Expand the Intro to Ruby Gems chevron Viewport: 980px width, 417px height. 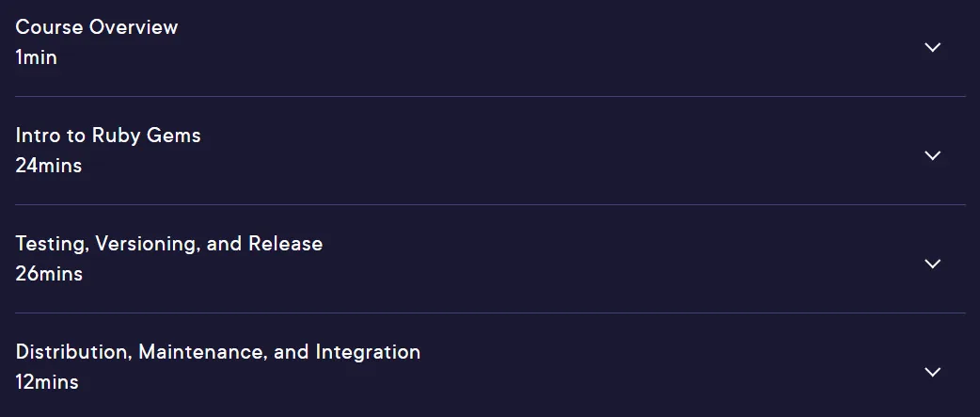point(932,155)
